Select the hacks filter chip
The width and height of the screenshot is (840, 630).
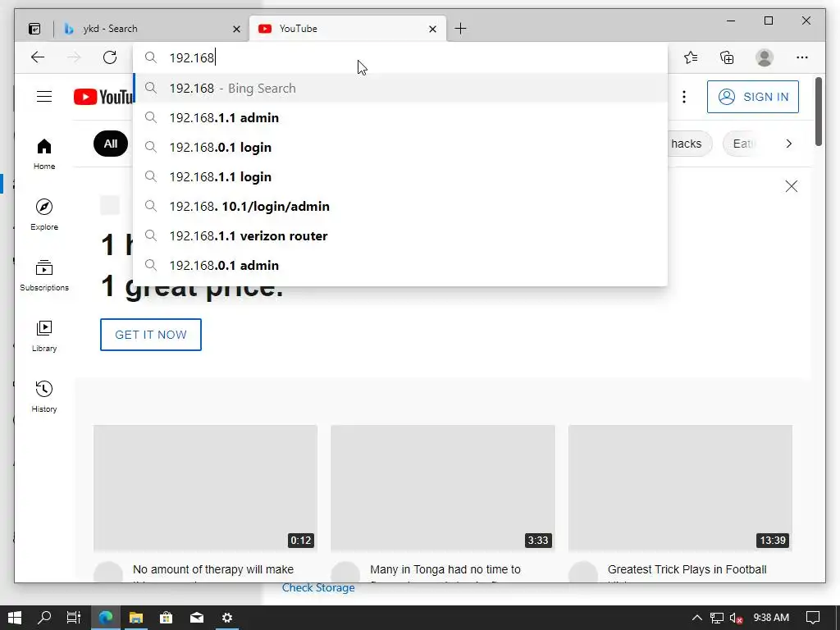coord(689,144)
